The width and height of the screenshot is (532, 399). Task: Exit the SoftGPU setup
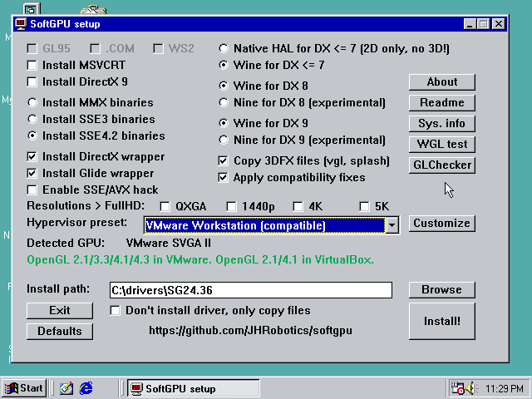(x=60, y=310)
